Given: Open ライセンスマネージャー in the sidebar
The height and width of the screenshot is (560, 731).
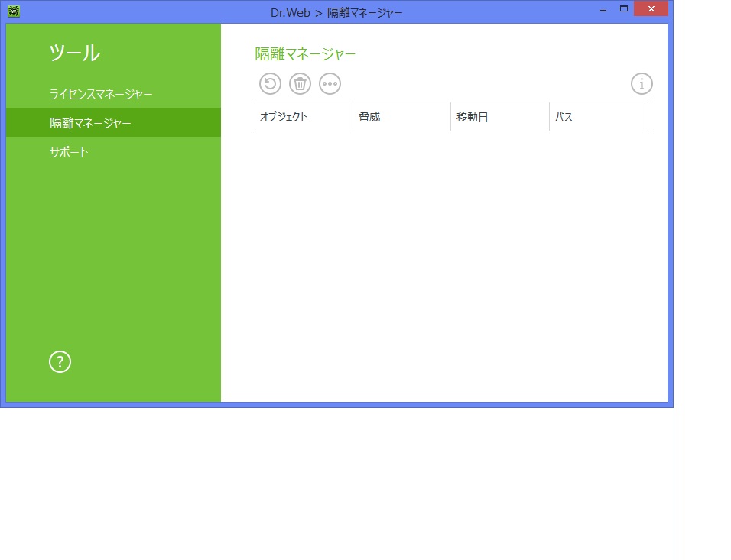Looking at the screenshot, I should coord(101,94).
